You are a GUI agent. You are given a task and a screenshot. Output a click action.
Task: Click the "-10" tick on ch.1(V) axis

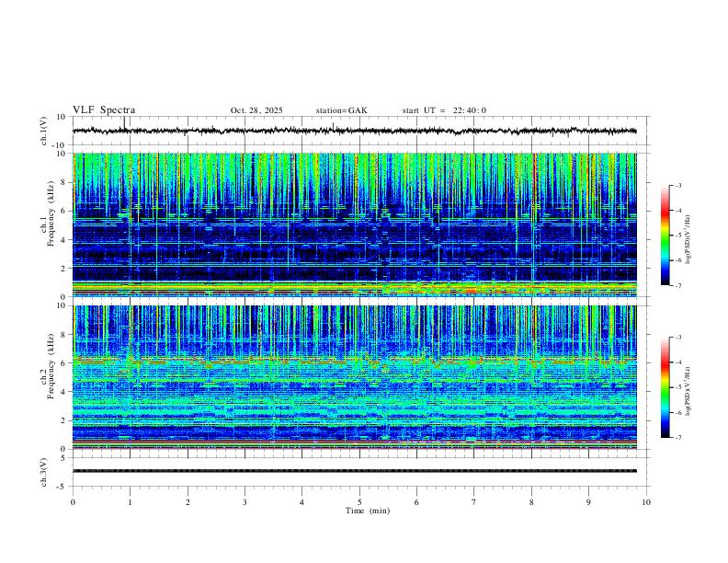(x=59, y=145)
